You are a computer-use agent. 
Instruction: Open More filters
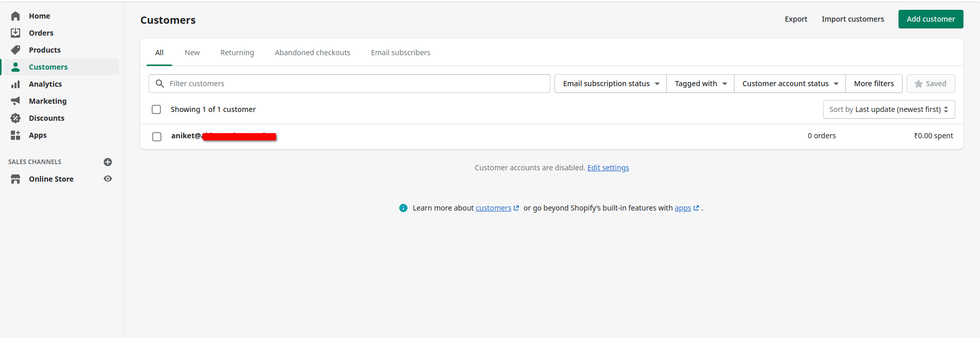point(874,84)
